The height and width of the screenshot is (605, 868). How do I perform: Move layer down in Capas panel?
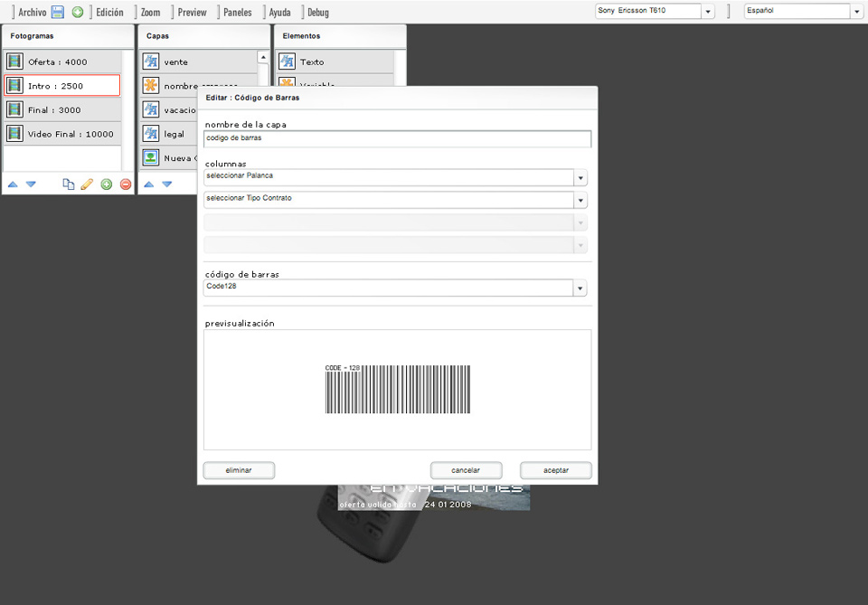(x=166, y=184)
